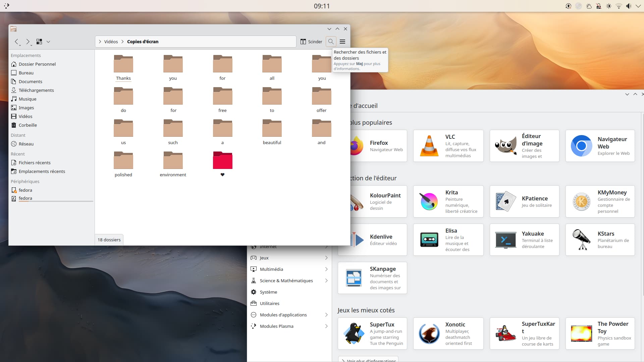The width and height of the screenshot is (644, 362).
Task: Open the view mode dropdown arrow
Action: click(48, 42)
